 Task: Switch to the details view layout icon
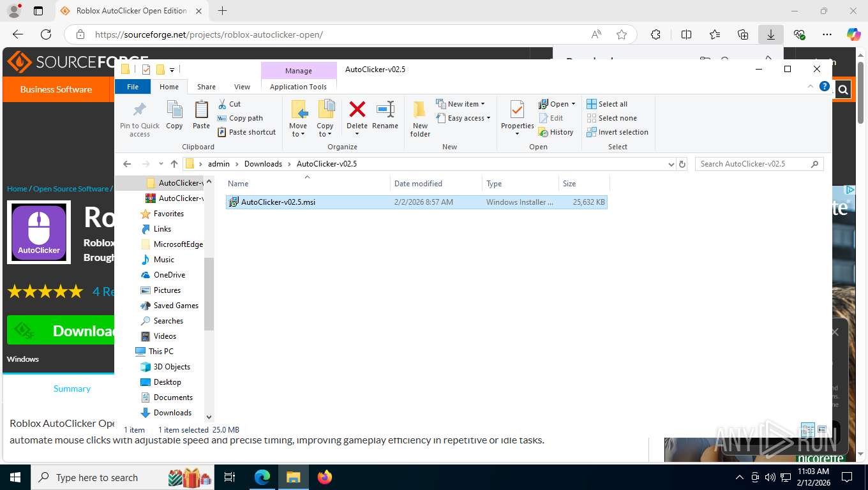807,429
